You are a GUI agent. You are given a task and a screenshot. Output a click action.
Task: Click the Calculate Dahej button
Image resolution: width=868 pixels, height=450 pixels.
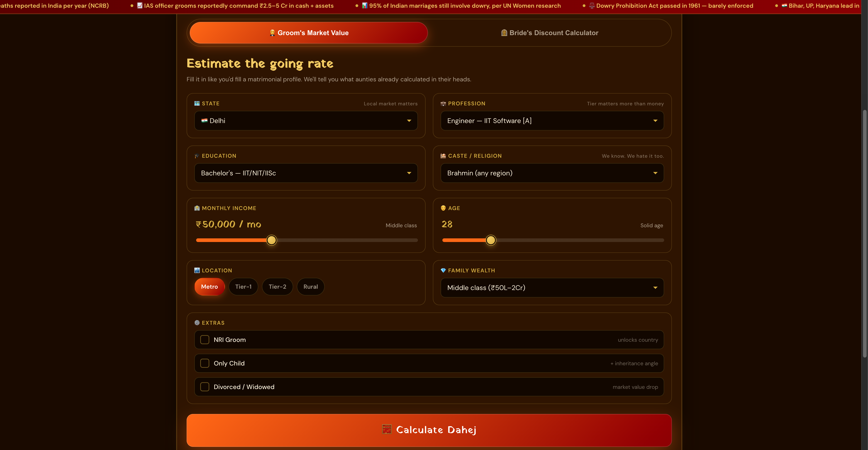(429, 430)
